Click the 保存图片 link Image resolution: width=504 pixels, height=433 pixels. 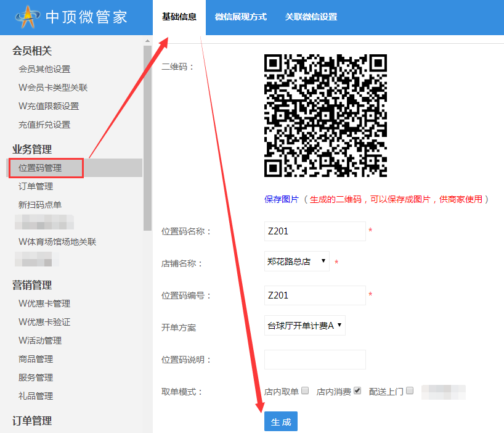(281, 199)
